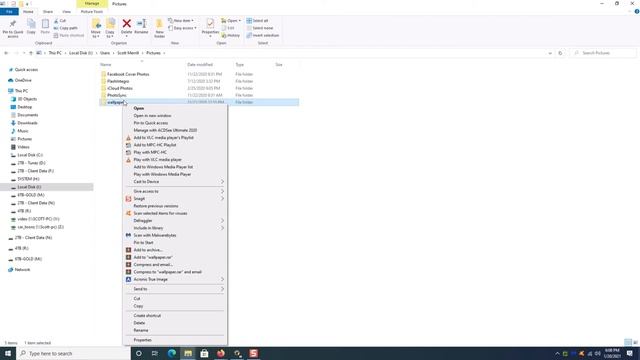Expand the Send to submenu
The image size is (640, 360).
(x=175, y=289)
